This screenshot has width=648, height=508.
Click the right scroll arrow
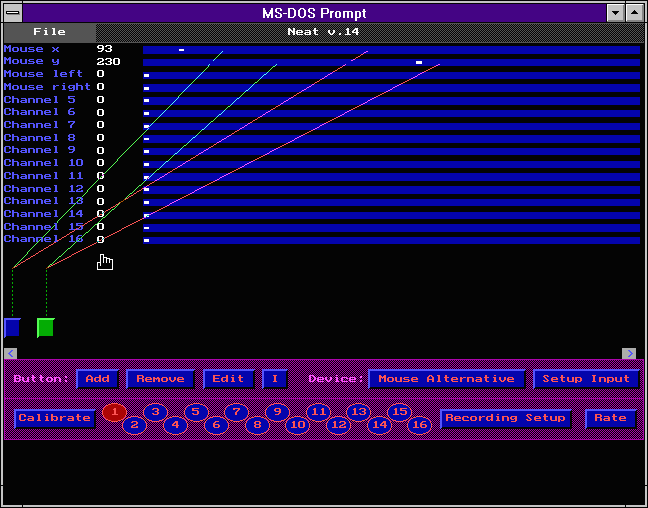point(629,353)
